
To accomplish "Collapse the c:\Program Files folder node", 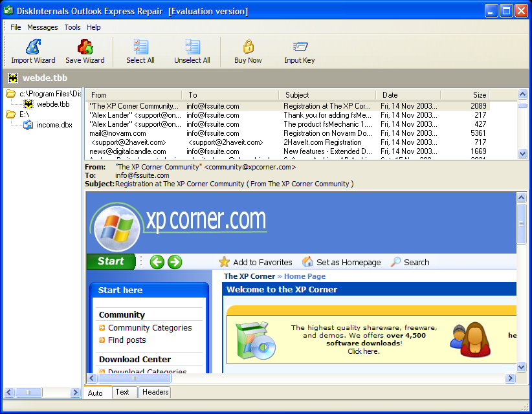I will (11, 94).
